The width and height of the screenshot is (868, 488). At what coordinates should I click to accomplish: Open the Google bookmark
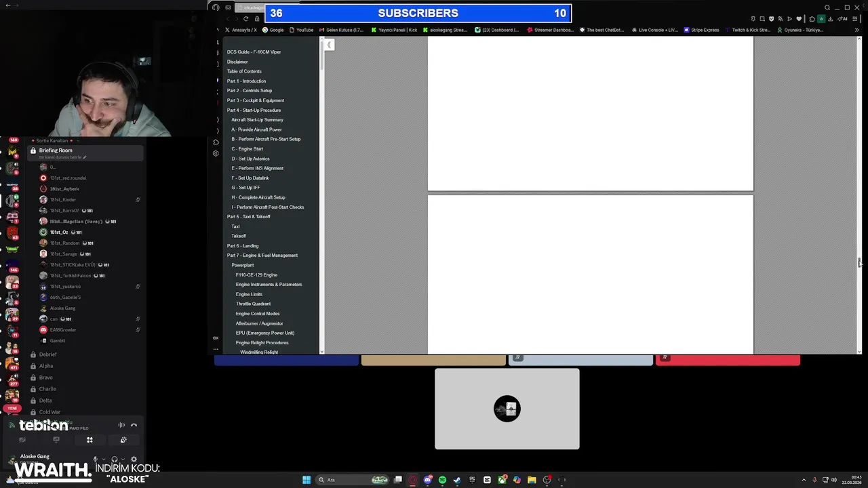pos(273,30)
